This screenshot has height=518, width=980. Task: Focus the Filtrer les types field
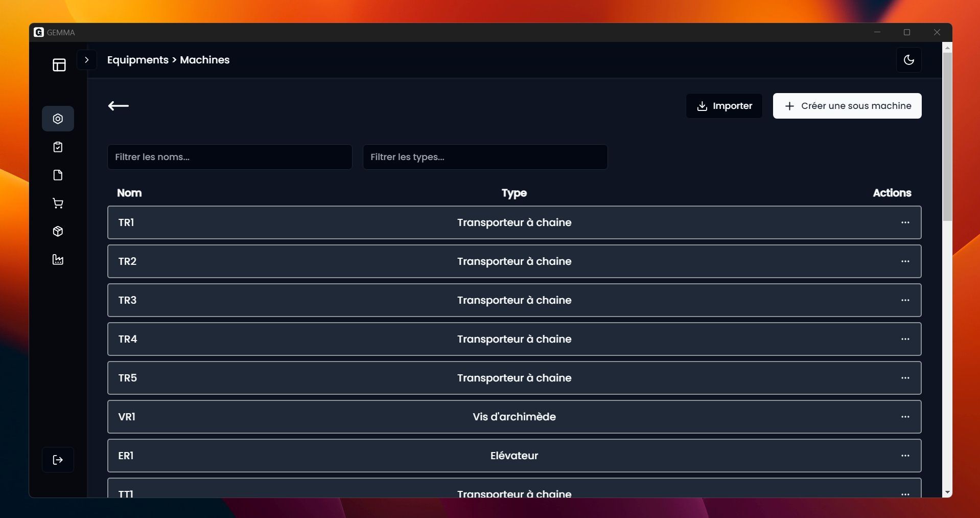pyautogui.click(x=485, y=157)
